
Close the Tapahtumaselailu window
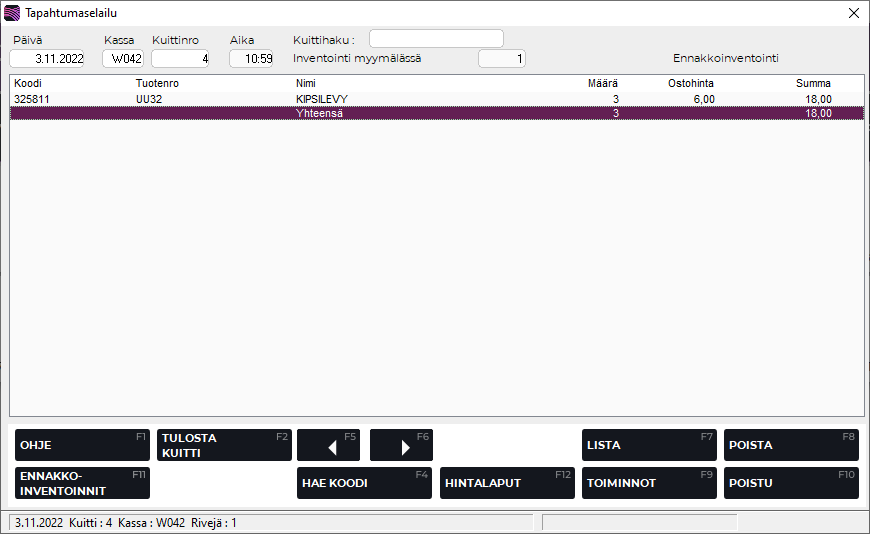[x=853, y=13]
